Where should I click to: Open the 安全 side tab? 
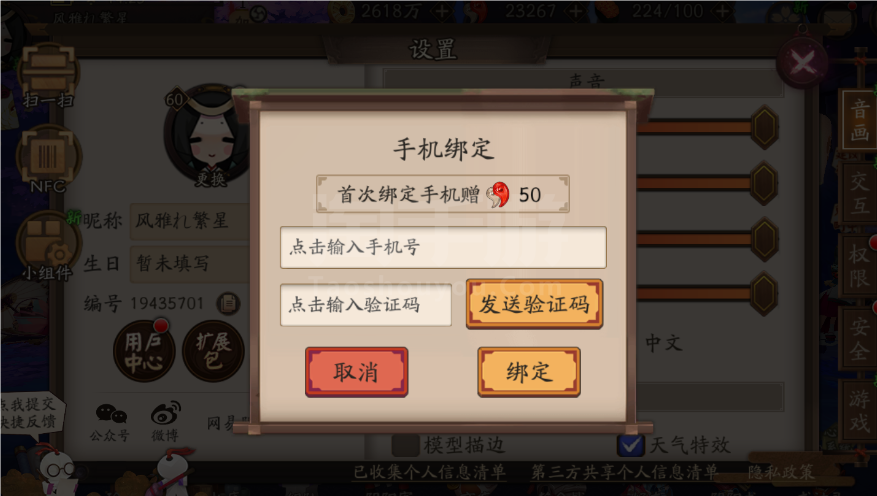click(x=860, y=338)
